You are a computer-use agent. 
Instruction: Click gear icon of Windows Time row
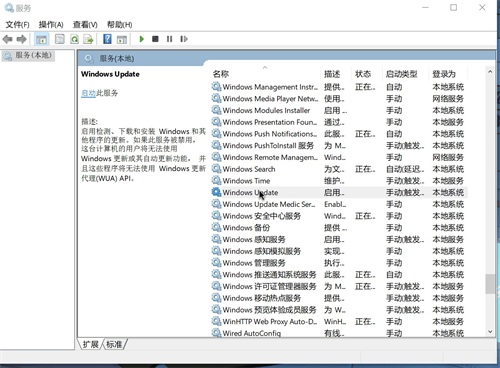(216, 180)
